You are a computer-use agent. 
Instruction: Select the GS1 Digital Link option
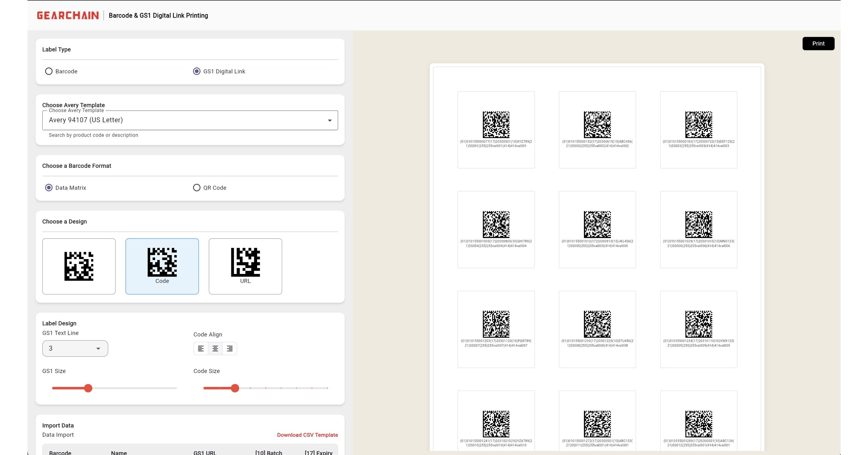pos(197,71)
